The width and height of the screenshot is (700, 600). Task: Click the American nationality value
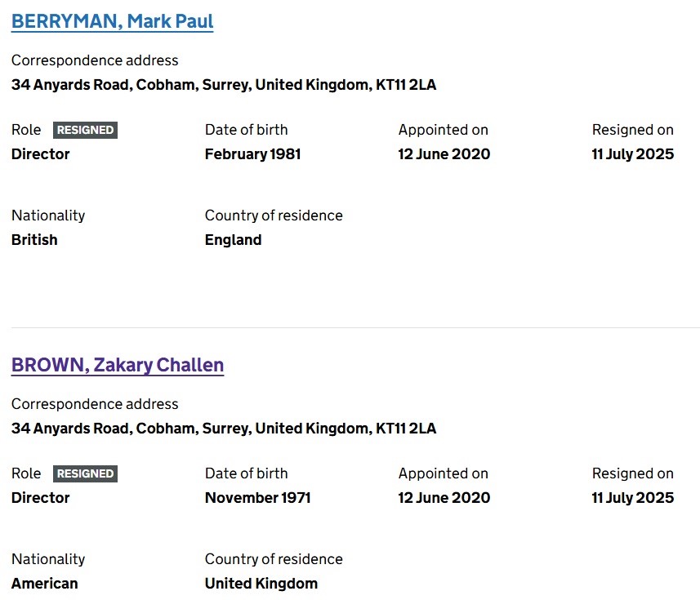[x=44, y=584]
